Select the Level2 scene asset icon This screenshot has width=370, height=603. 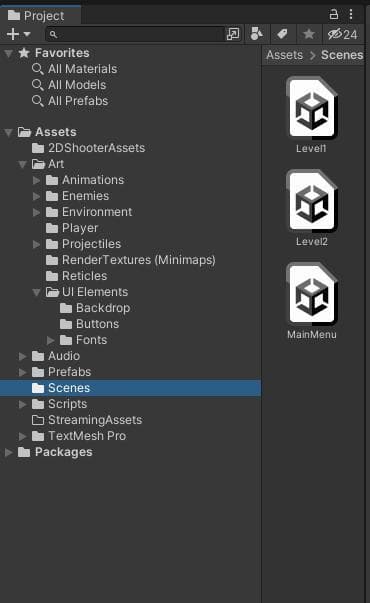(x=312, y=201)
